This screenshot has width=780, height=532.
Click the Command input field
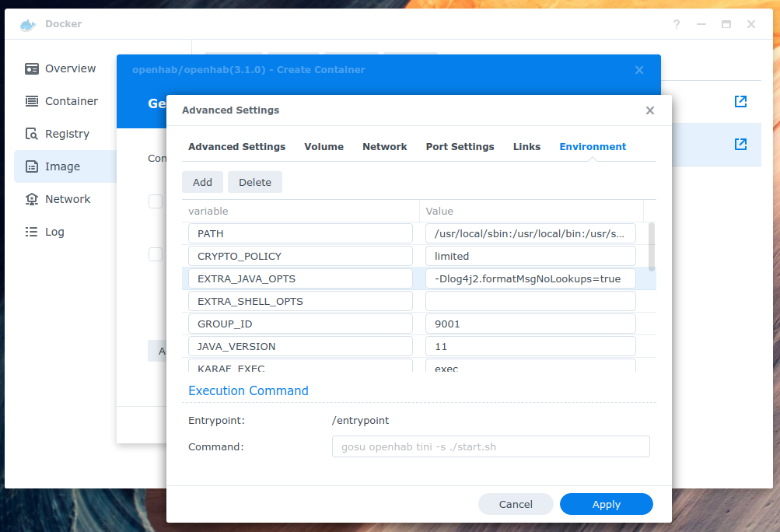pos(490,446)
